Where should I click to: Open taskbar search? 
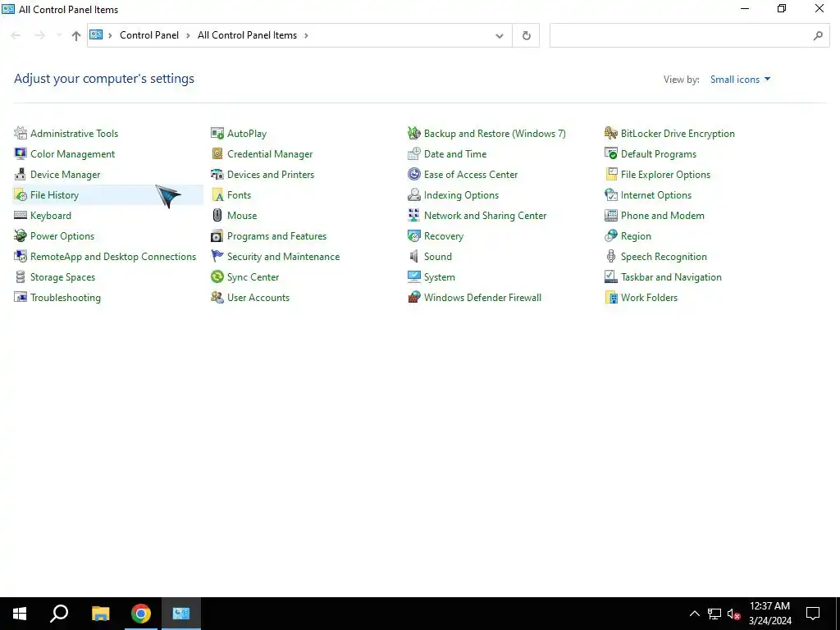tap(59, 614)
